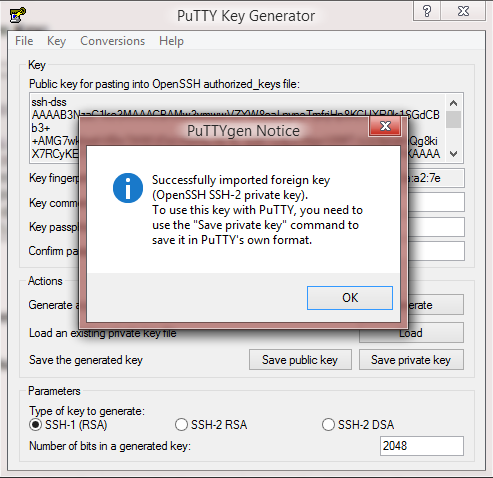
Task: Select the SSH-2 RSA key type
Action: coord(181,425)
